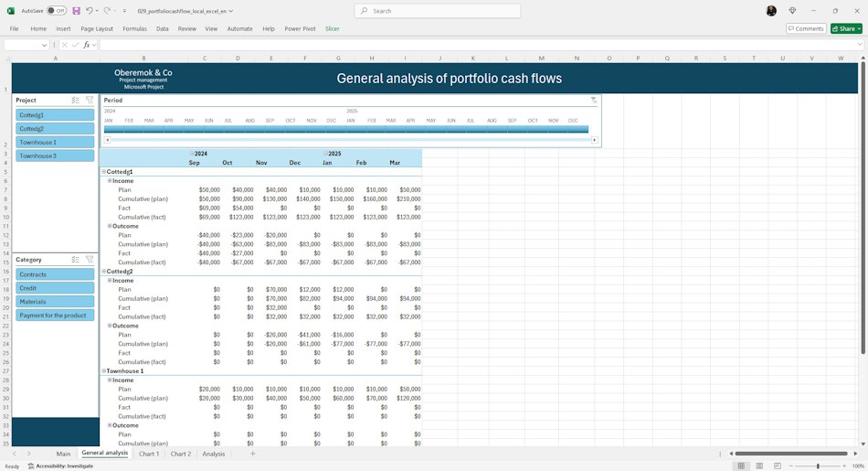Select Contracts in Category slicer
The width and height of the screenshot is (868, 471).
click(55, 274)
